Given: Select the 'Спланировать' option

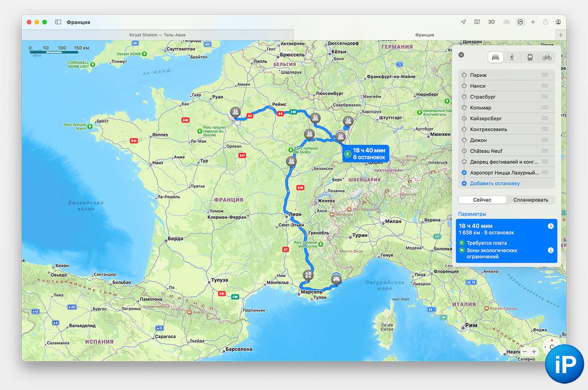Looking at the screenshot, I should [530, 200].
